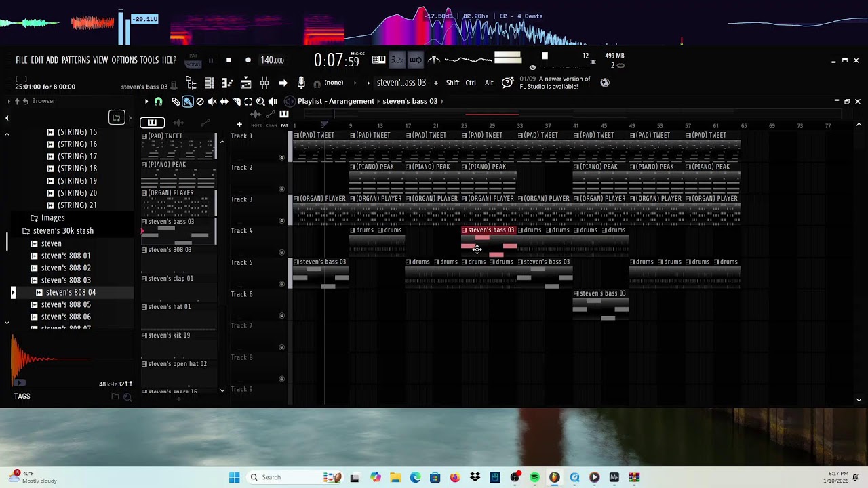Expand the Images folder in Browser
The image size is (868, 488).
click(47, 218)
